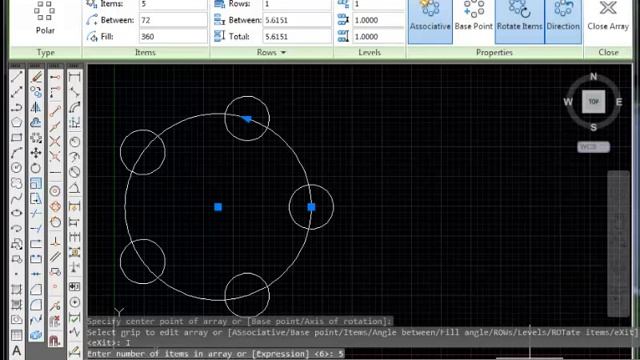The image size is (640, 360).
Task: Click the square grip on the right circle
Action: click(x=311, y=207)
